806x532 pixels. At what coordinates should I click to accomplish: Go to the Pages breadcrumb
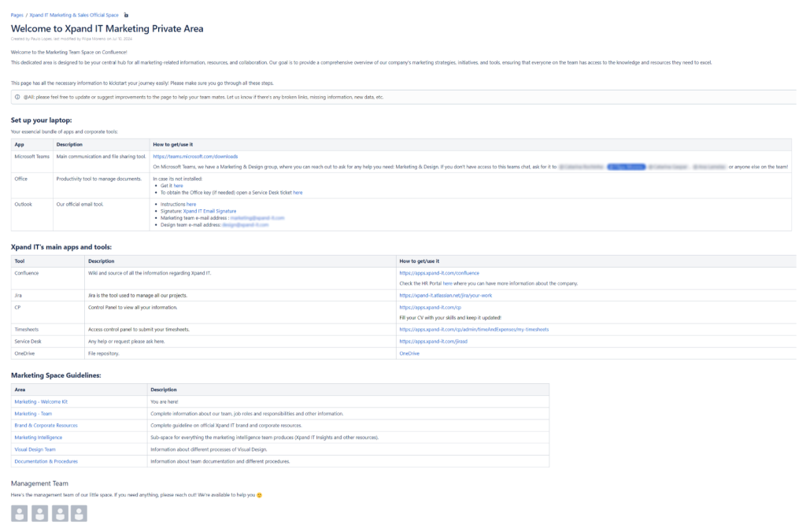pos(17,15)
